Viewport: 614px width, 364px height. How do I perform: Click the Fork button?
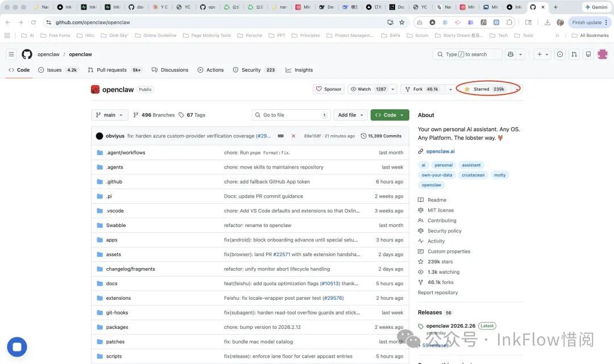click(x=422, y=89)
